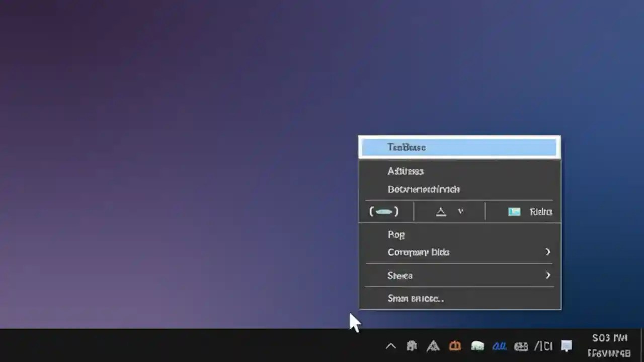Click the globe-style tray icon

coord(521,346)
